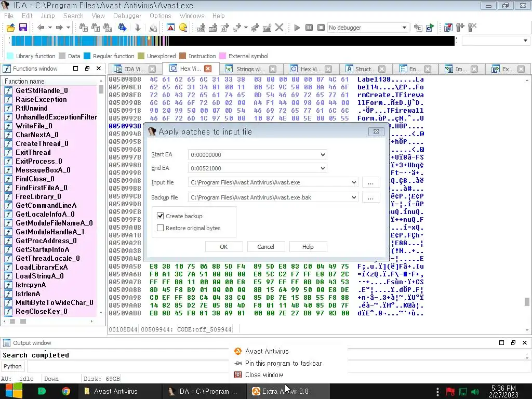Click the search next blue arrow icon
The width and height of the screenshot is (532, 399).
122,28
